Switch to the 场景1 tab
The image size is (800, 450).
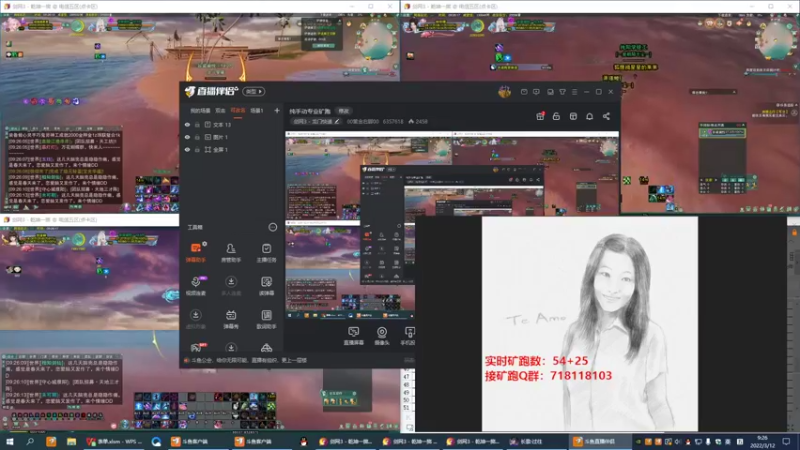[257, 111]
